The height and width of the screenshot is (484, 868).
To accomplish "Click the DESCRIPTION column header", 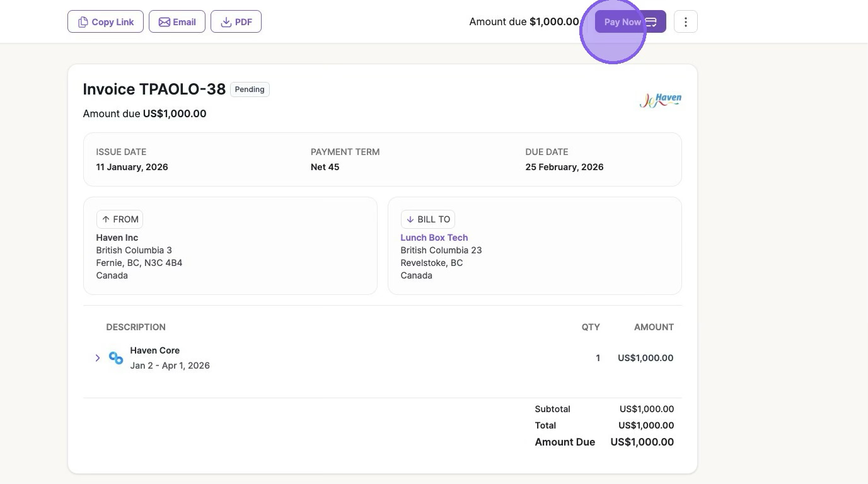I will pyautogui.click(x=136, y=327).
